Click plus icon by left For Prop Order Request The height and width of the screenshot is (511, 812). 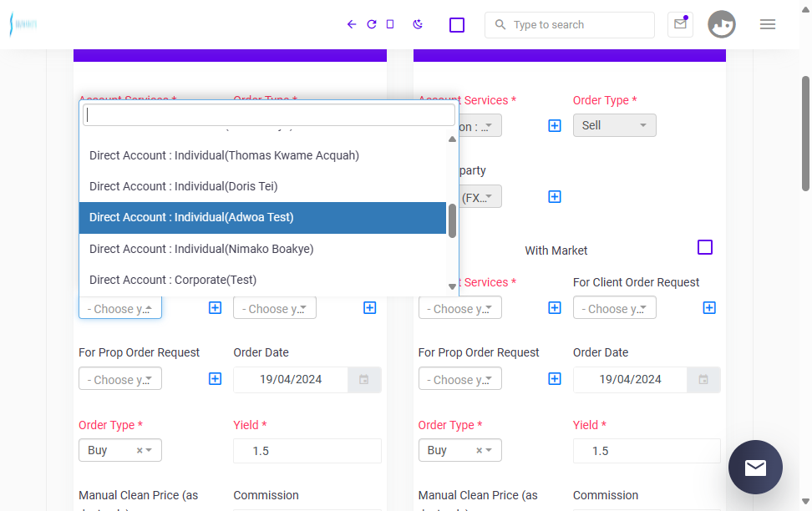tap(215, 379)
